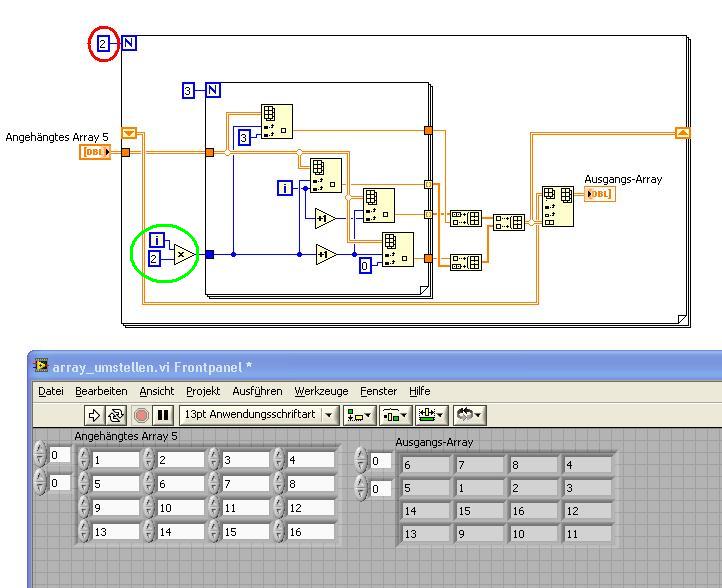
Task: Click the input array cell containing 16
Action: click(x=310, y=532)
